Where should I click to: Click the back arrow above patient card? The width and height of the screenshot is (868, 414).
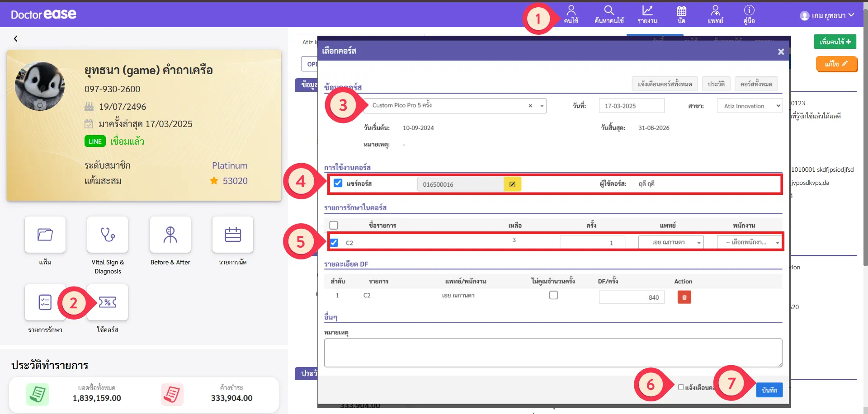pyautogui.click(x=16, y=39)
